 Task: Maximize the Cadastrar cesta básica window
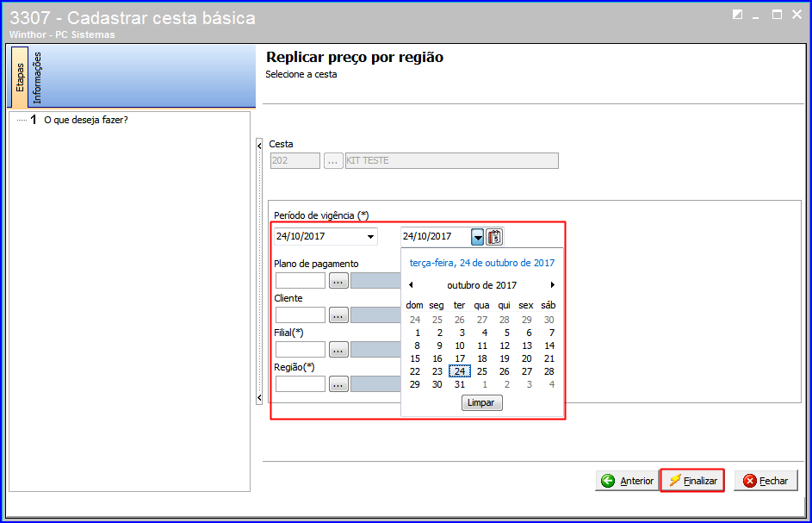point(777,15)
